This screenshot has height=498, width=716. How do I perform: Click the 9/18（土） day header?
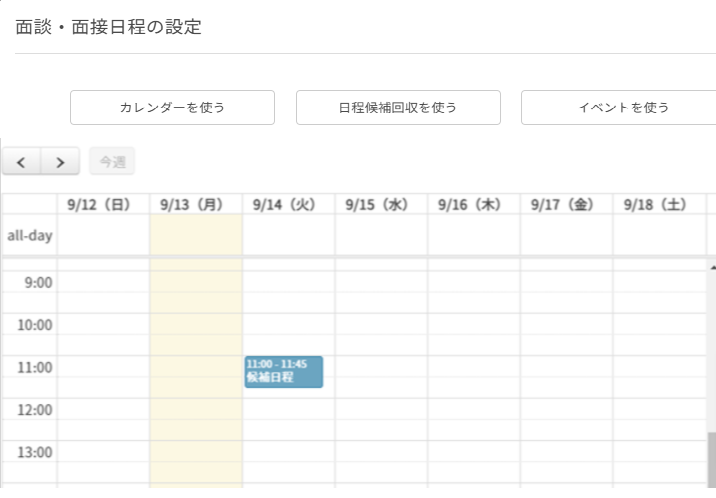tap(659, 204)
